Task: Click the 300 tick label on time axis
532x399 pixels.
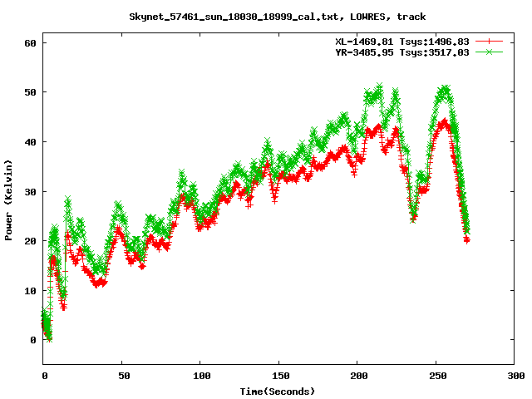Action: tap(513, 376)
